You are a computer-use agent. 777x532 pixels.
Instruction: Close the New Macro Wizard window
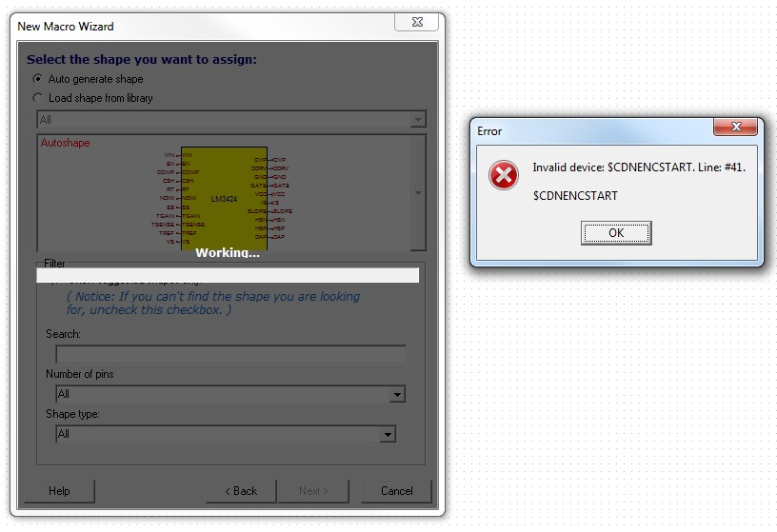click(x=417, y=22)
